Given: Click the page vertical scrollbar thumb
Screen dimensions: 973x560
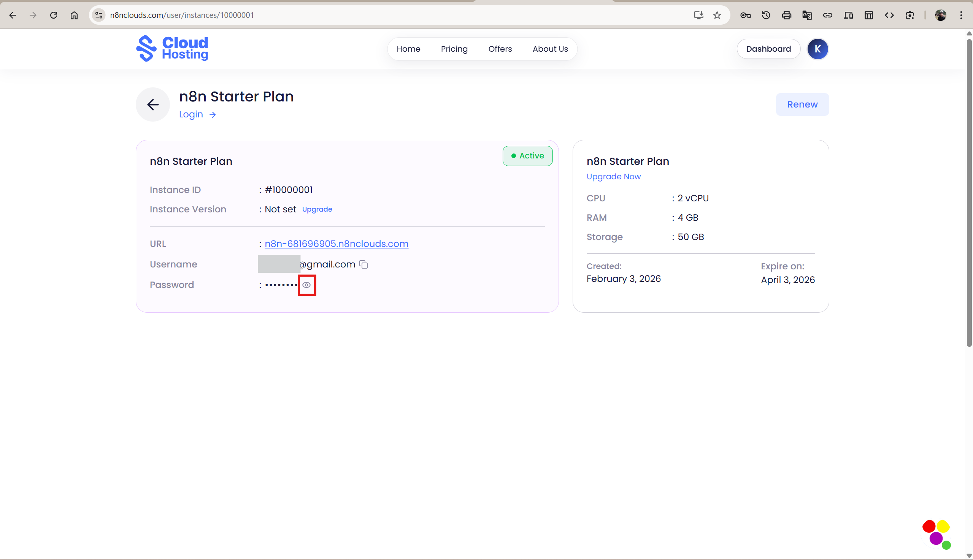Looking at the screenshot, I should click(969, 192).
